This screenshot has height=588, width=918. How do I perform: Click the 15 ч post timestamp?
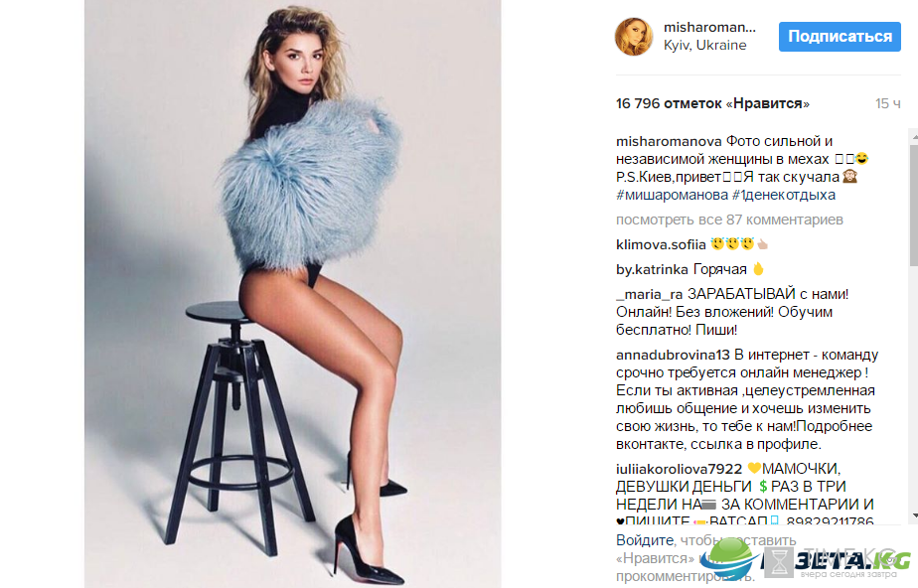coord(887,103)
